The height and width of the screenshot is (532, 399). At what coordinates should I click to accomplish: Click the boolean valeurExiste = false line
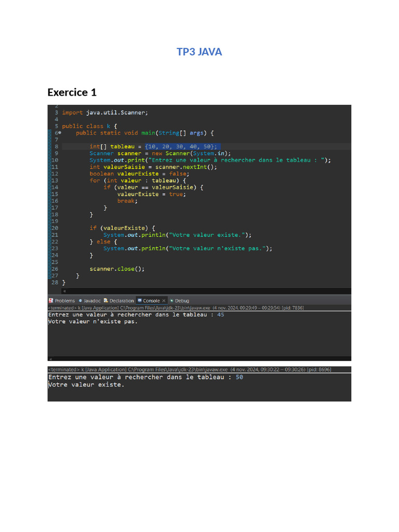click(x=139, y=174)
